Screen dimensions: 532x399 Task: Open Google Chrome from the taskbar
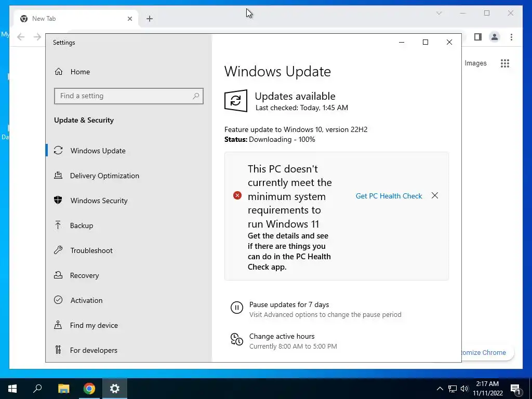(x=89, y=389)
